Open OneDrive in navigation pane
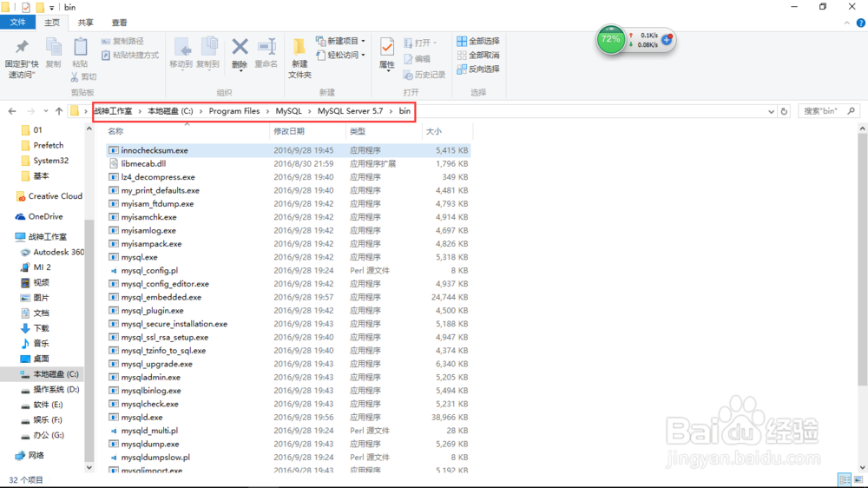Viewport: 868px width, 488px height. pyautogui.click(x=39, y=216)
